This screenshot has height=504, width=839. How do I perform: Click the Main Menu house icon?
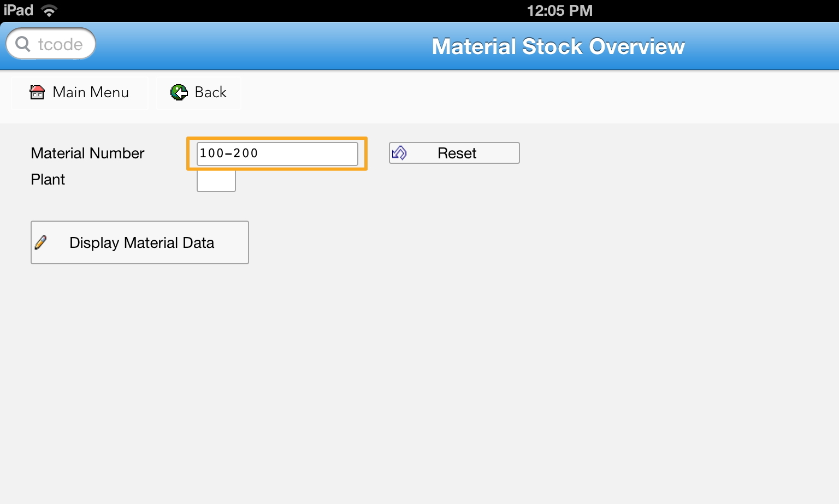tap(37, 92)
